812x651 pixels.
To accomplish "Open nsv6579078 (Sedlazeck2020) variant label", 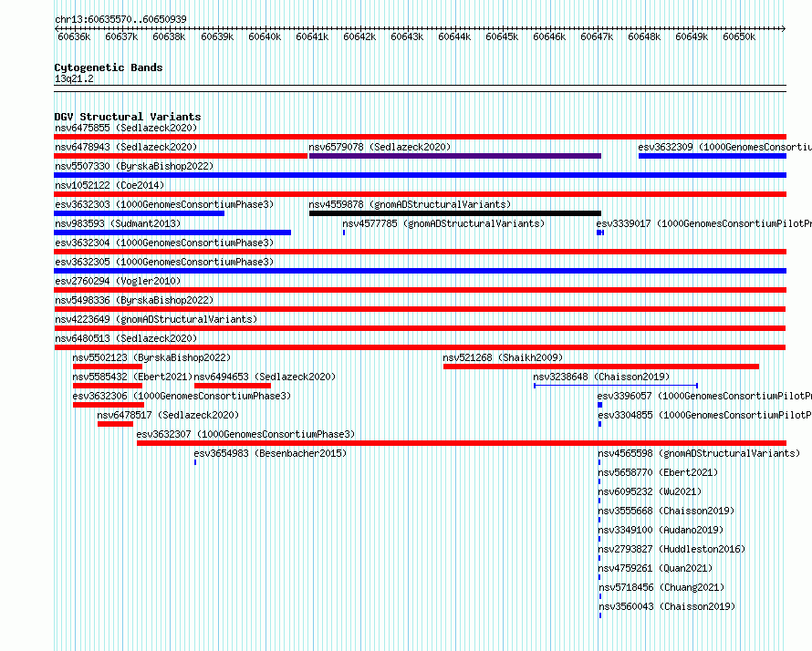I will pos(380,147).
